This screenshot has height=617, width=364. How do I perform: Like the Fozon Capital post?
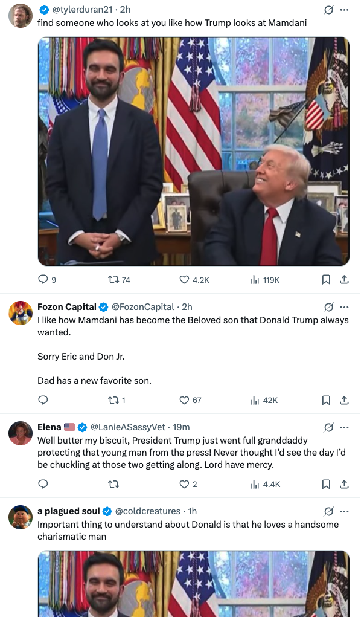(185, 400)
